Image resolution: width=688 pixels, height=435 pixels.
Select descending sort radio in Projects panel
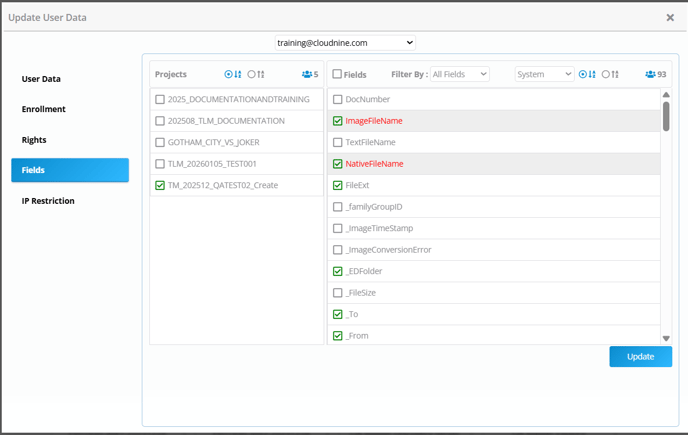tap(251, 74)
